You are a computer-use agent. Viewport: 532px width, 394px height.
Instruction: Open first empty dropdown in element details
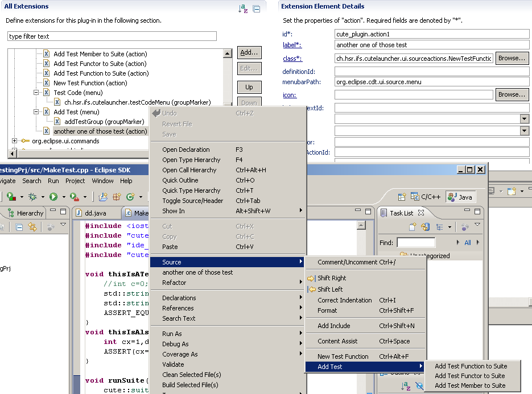pos(525,119)
